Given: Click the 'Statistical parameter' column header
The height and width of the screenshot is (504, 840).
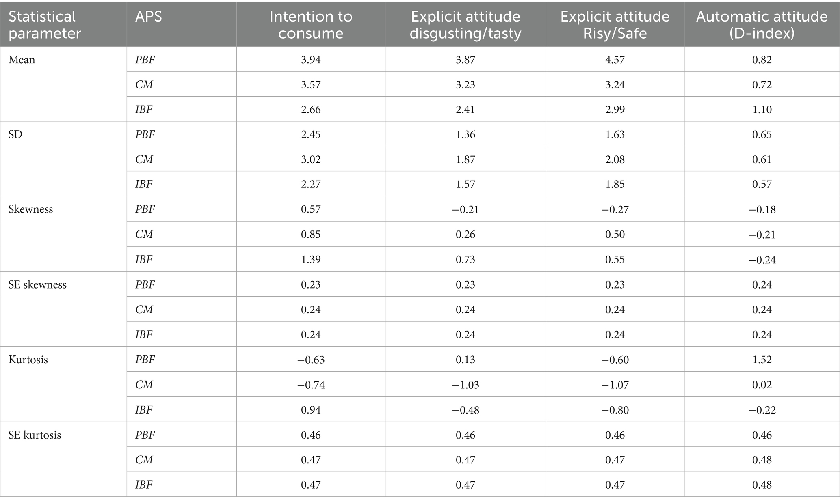Looking at the screenshot, I should [x=45, y=24].
